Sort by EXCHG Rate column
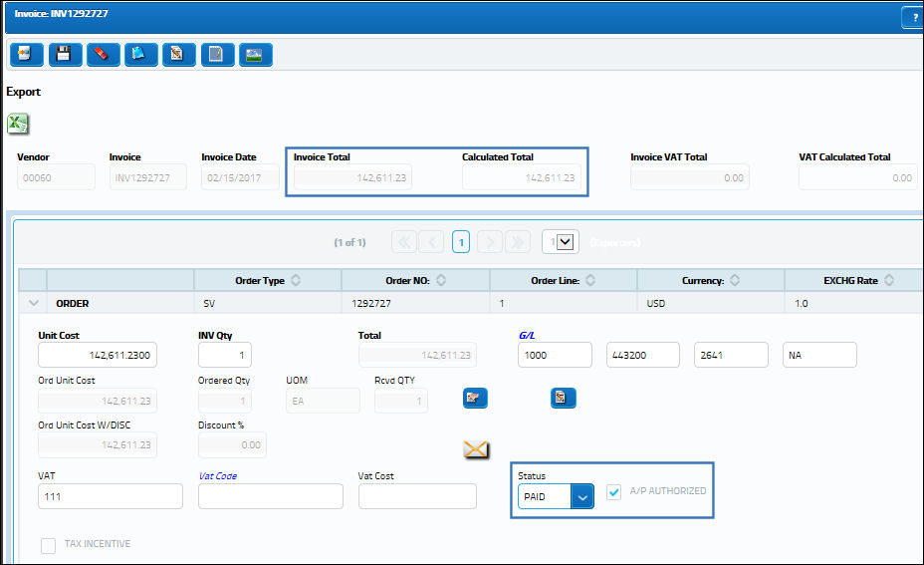The width and height of the screenshot is (924, 565). click(x=889, y=280)
